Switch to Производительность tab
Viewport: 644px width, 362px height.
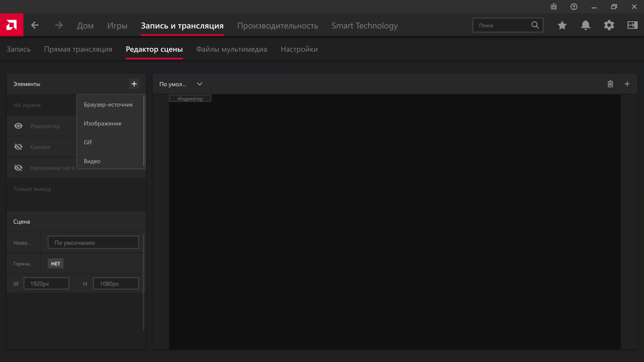point(278,25)
